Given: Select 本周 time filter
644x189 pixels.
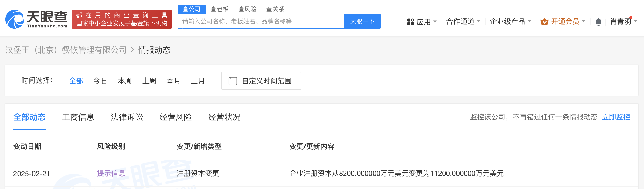Looking at the screenshot, I should pos(125,81).
